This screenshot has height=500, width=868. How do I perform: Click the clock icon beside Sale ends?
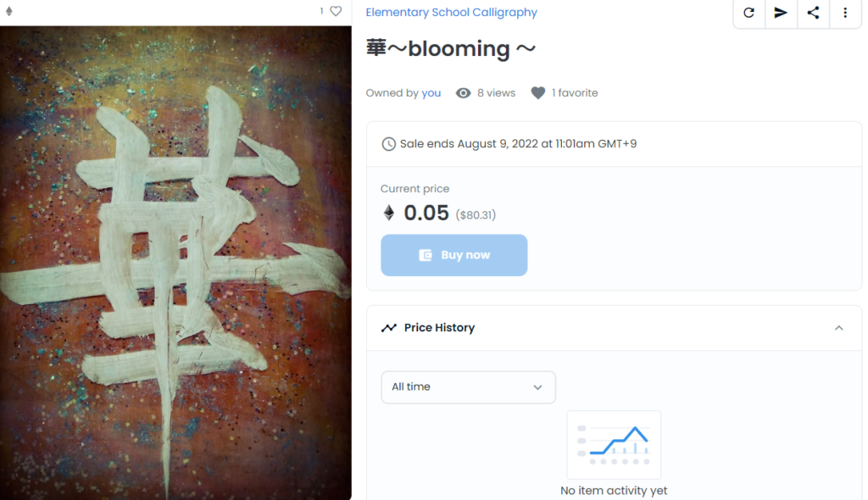388,144
